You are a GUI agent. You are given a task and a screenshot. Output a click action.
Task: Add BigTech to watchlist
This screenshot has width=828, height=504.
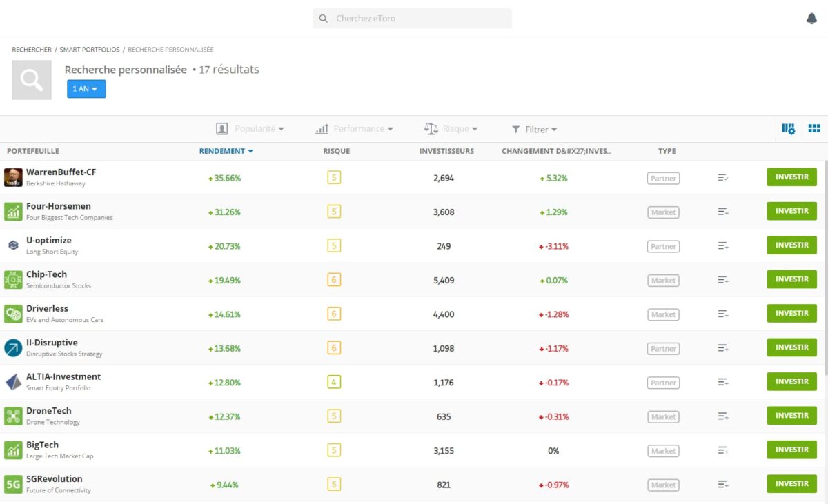(x=723, y=450)
